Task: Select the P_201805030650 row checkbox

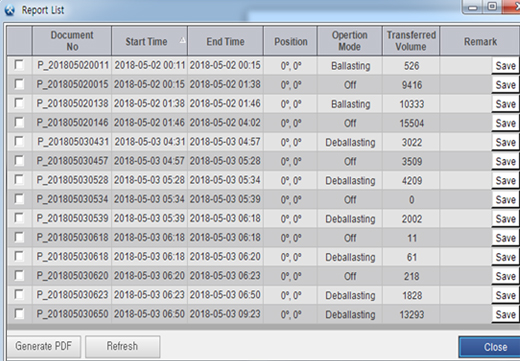Action: [19, 314]
